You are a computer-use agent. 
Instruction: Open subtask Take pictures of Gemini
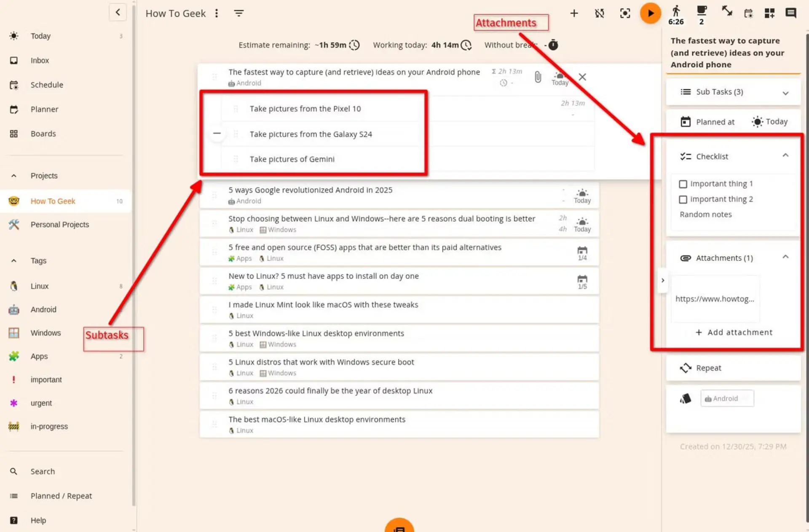coord(292,159)
